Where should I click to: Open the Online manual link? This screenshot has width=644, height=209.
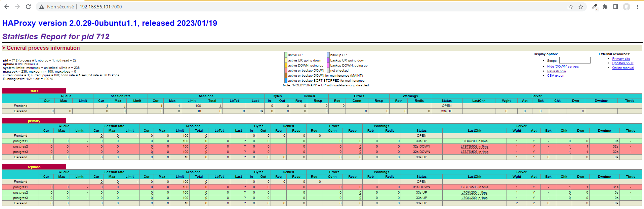623,68
